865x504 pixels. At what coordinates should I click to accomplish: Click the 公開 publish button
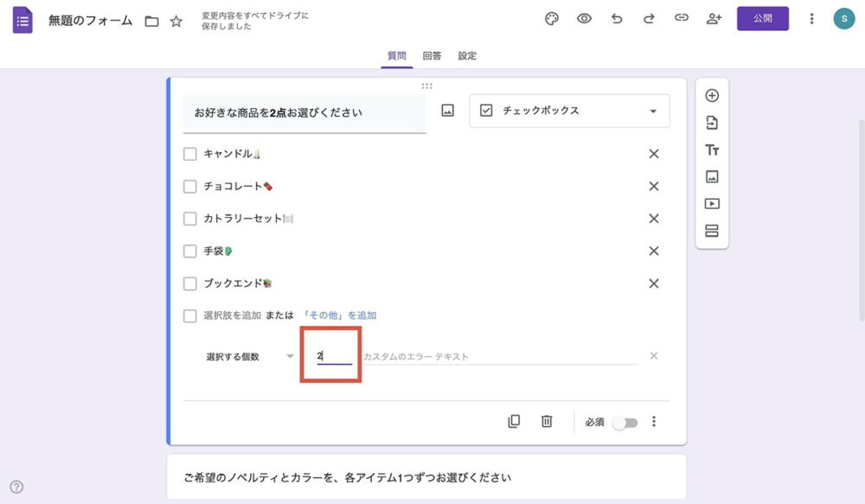point(762,17)
